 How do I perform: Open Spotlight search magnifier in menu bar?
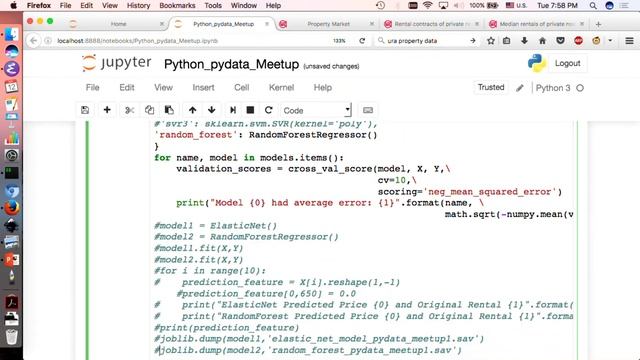[x=593, y=5]
